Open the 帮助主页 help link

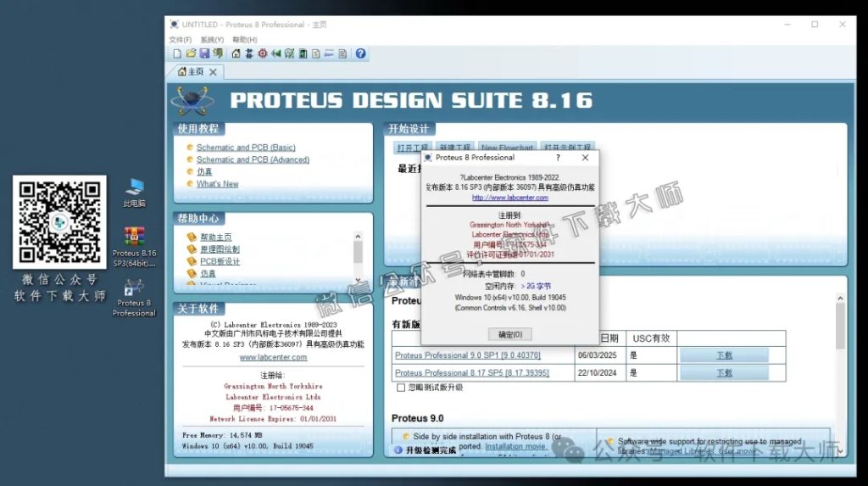216,237
